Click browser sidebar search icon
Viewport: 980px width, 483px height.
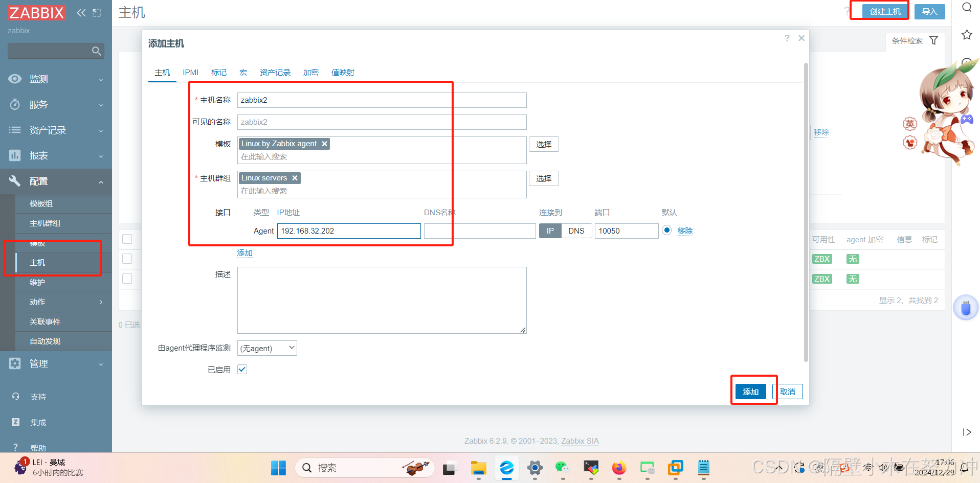(967, 7)
